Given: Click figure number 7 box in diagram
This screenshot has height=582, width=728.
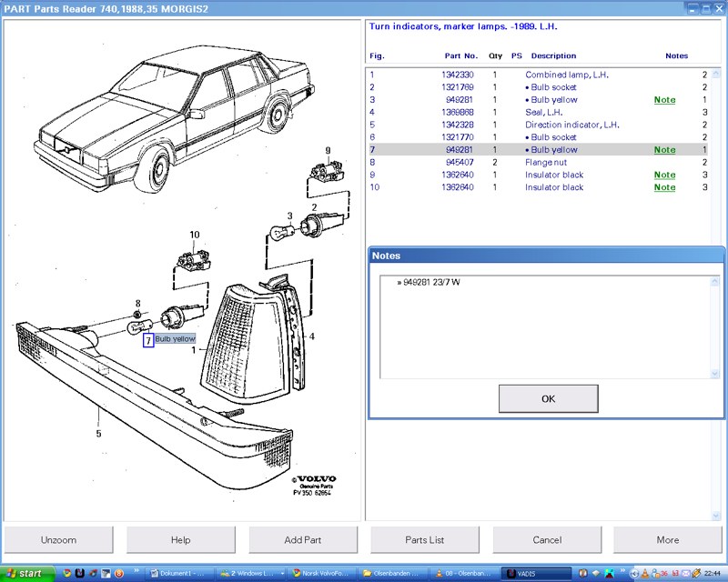Looking at the screenshot, I should coord(148,340).
